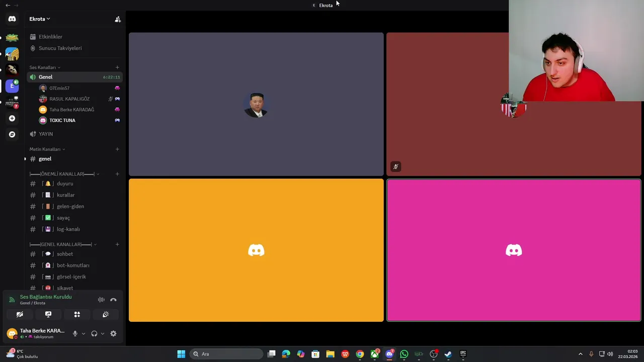The height and width of the screenshot is (362, 644).
Task: Open Steam from the taskbar
Action: pyautogui.click(x=448, y=354)
